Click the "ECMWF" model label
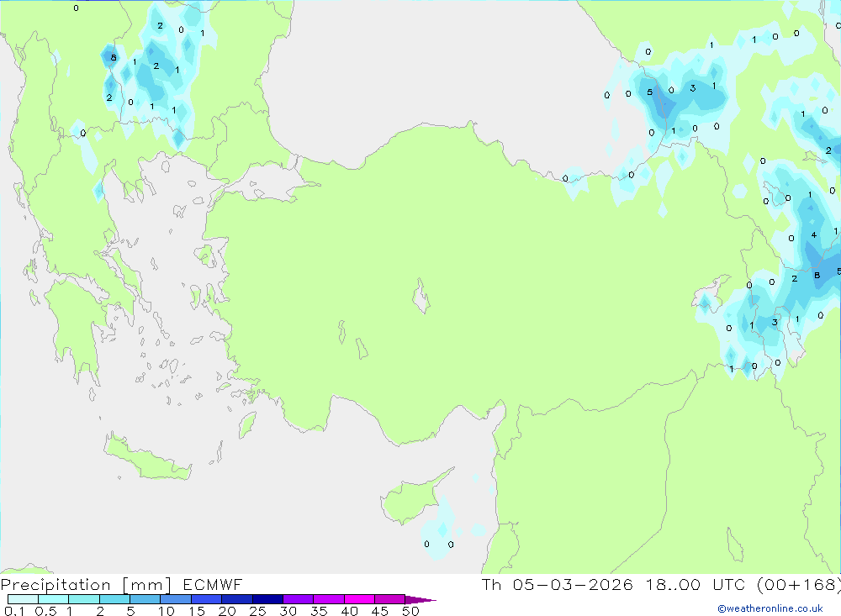This screenshot has height=616, width=841. 213,584
